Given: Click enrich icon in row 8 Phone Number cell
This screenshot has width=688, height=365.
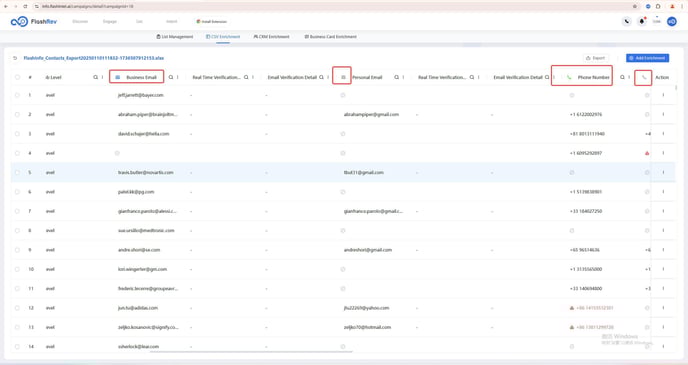Looking at the screenshot, I should (x=572, y=230).
